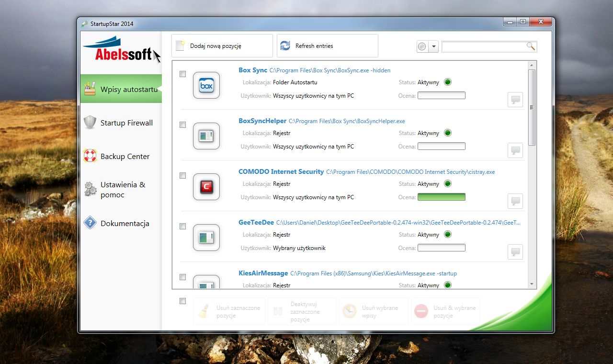Screen dimensions: 613x364
Task: Open comment bubble for Box Sync
Action: (x=515, y=100)
